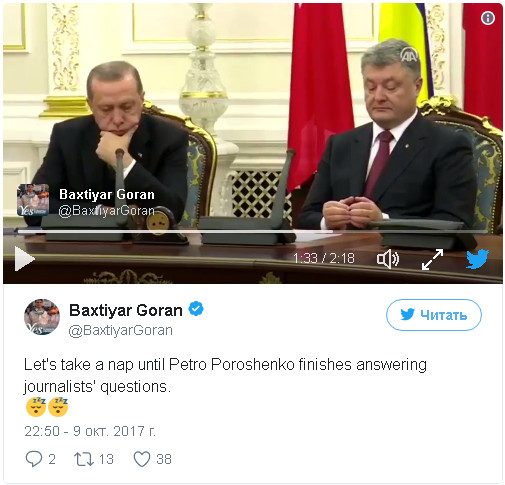The width and height of the screenshot is (505, 485).
Task: Open the Twitter bird logo in player
Action: point(477,258)
